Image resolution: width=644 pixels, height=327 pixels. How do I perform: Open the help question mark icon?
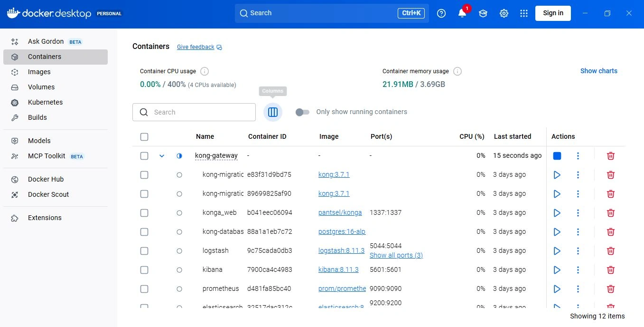[x=441, y=13]
